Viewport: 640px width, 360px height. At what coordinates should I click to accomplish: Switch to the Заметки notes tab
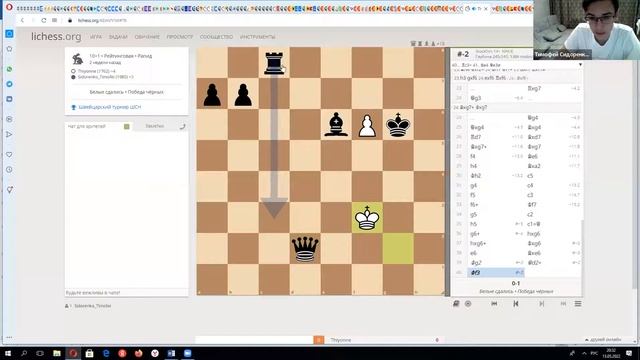tap(155, 126)
